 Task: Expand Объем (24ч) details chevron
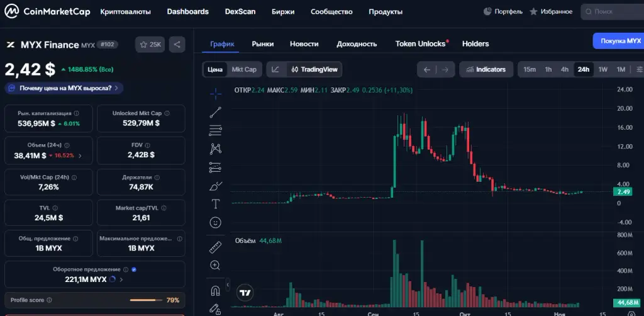pos(80,155)
